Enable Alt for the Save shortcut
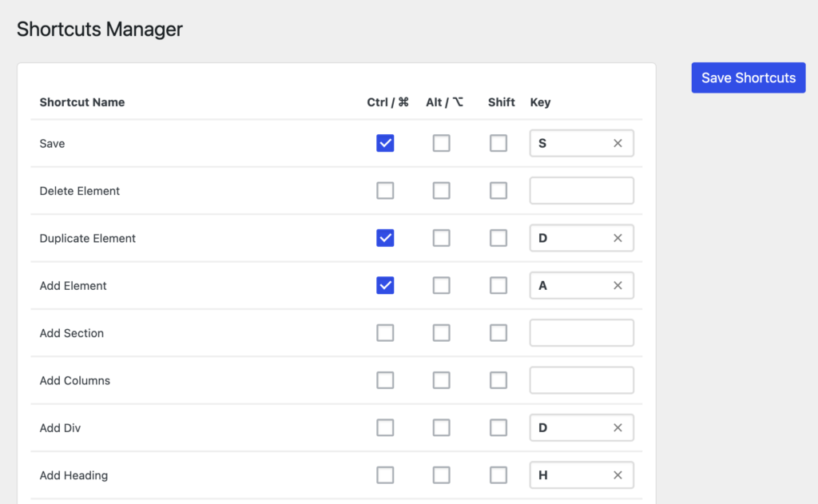This screenshot has height=504, width=818. 441,144
